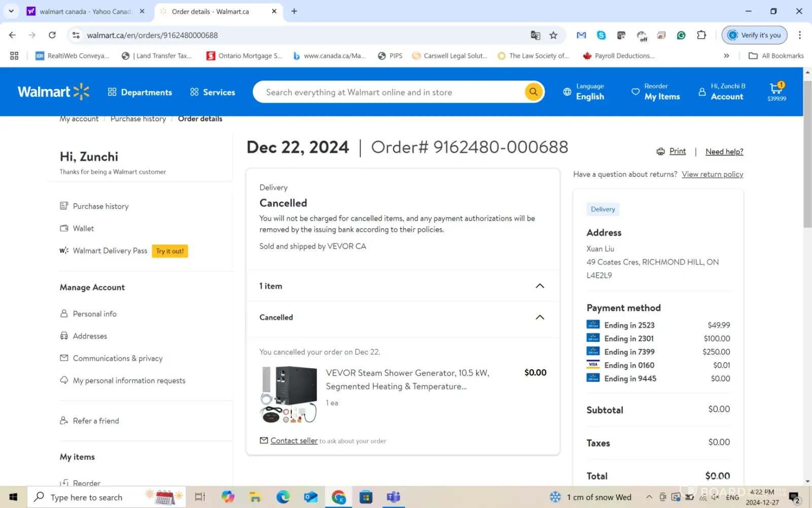Collapse the 1 item section chevron
This screenshot has height=508, width=812.
[x=539, y=286]
